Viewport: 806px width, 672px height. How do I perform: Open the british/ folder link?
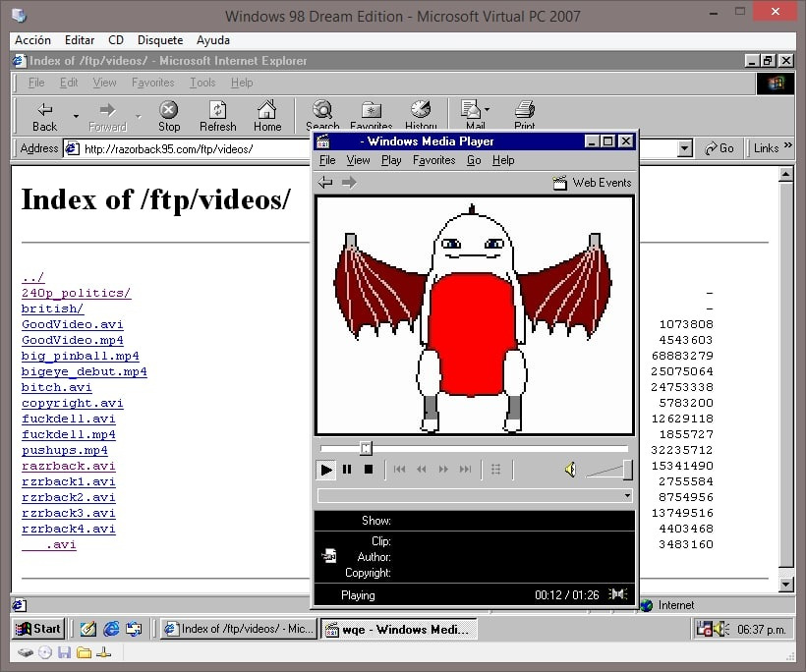[52, 308]
